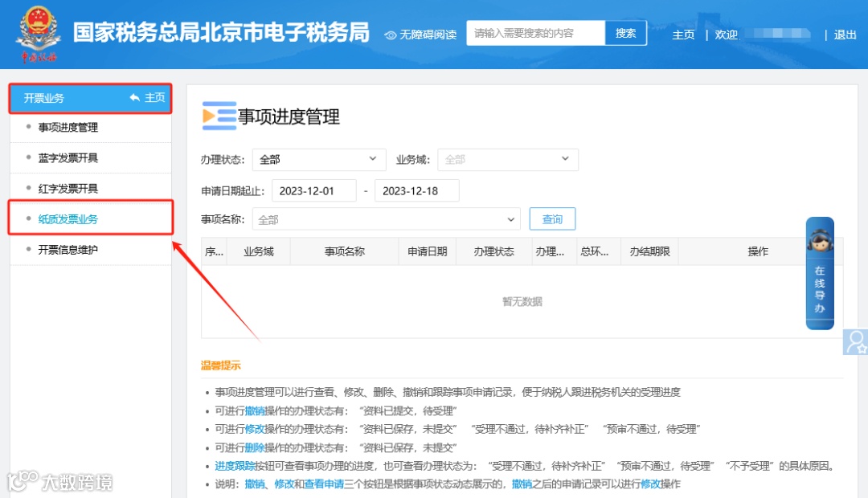Click the 暂无数据 empty table text
Image resolution: width=868 pixels, height=498 pixels.
(x=522, y=301)
